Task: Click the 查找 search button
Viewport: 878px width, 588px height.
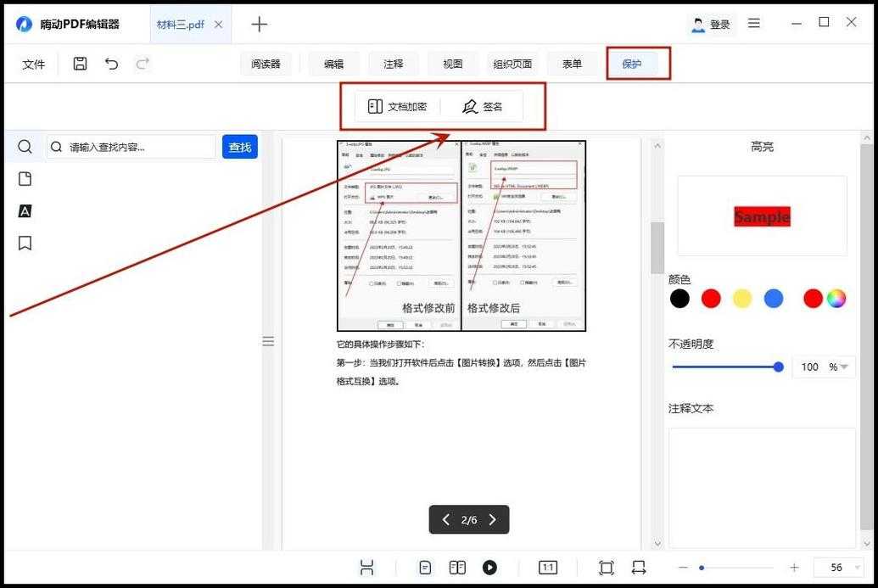Action: click(x=239, y=146)
